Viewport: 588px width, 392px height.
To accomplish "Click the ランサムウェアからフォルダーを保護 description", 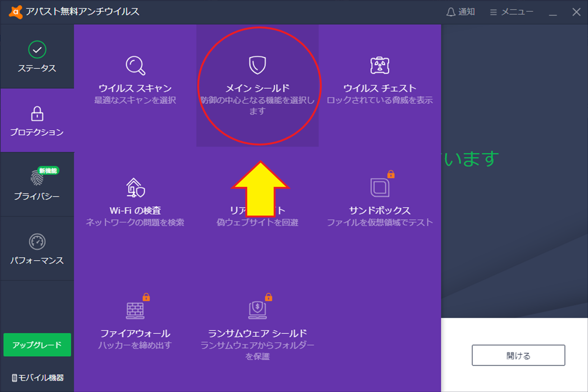I will point(258,351).
